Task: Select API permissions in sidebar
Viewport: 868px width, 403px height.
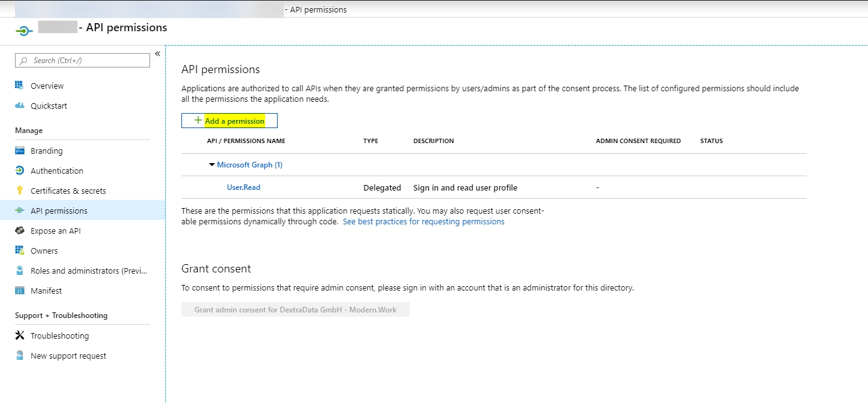Action: tap(83, 211)
